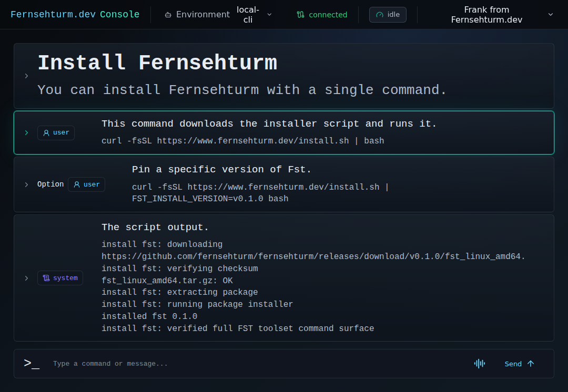Screen dimensions: 568x392
Task: Click 'verified full FST toolset command surface' line
Action: [238, 328]
